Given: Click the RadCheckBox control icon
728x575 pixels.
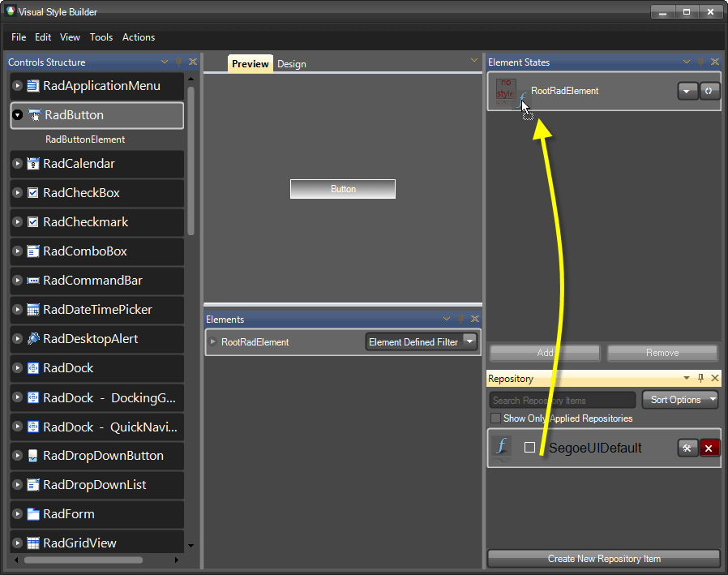Looking at the screenshot, I should click(33, 193).
